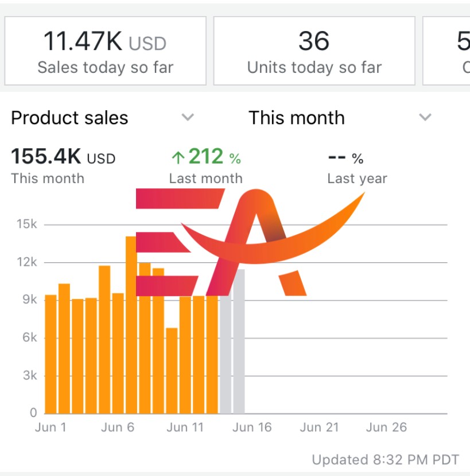Click the Jun 16 x-axis label
The width and height of the screenshot is (470, 476).
(253, 427)
